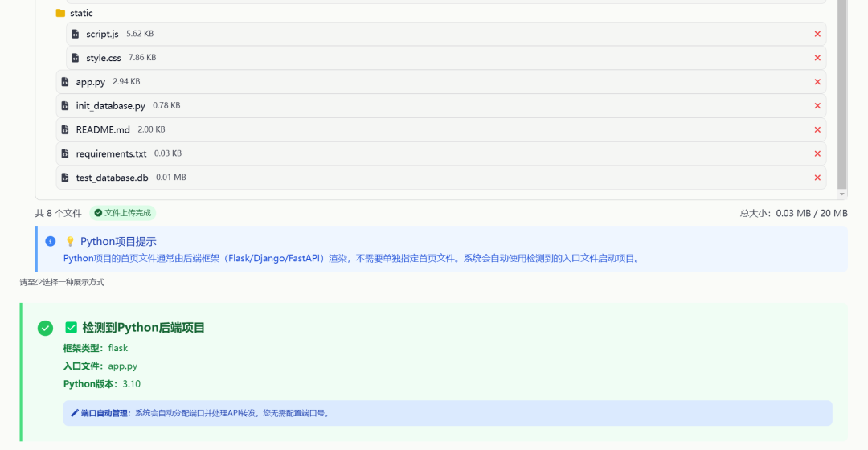Click the 文件上传完成 status badge
This screenshot has width=868, height=450.
point(123,213)
